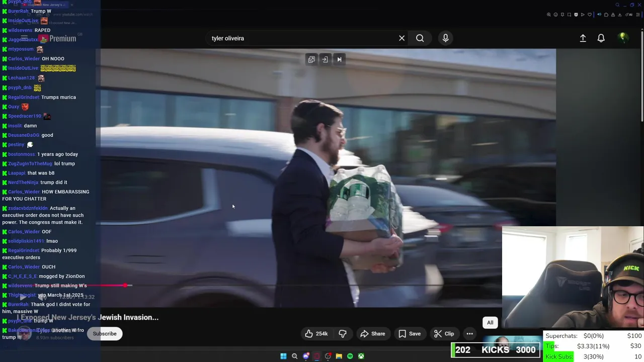Click the browser zoom magnifier toolbar icon
644x362 pixels.
(549, 15)
